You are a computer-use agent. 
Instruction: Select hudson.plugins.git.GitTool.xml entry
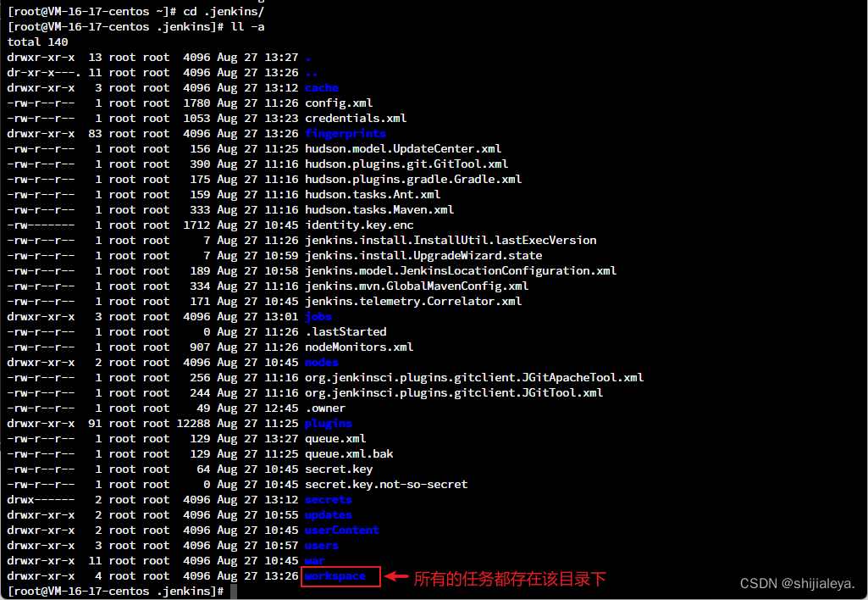406,164
